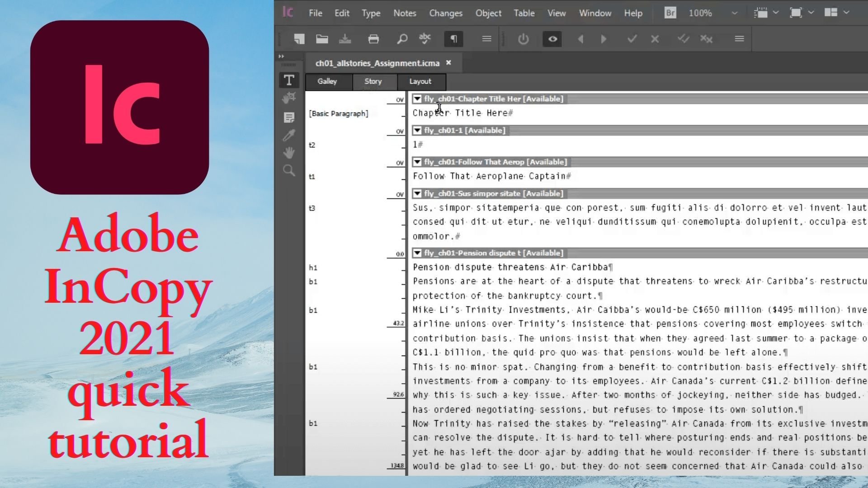Viewport: 868px width, 488px height.
Task: Toggle checkbox for fly_ch01-Chapter Title Her story
Action: (417, 99)
